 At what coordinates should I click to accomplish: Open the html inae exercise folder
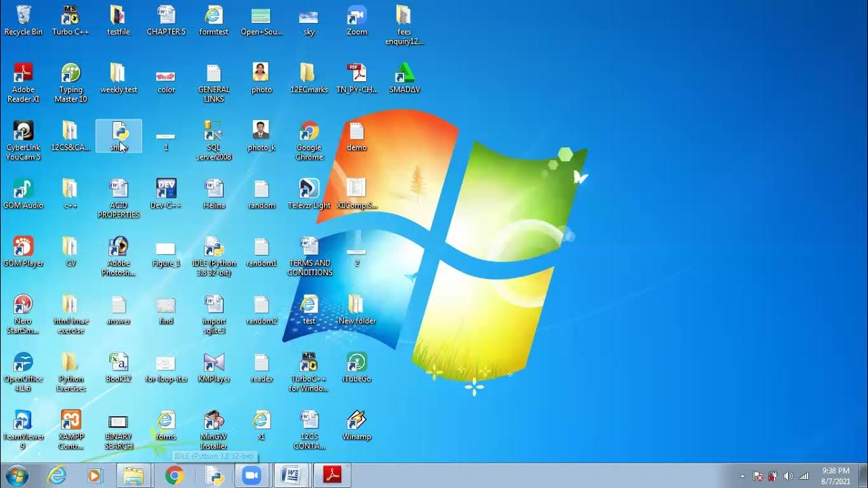tap(71, 314)
